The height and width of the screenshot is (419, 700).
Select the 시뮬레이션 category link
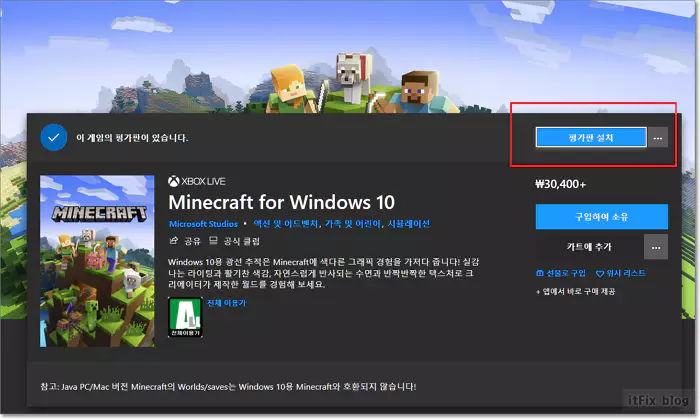pyautogui.click(x=408, y=224)
